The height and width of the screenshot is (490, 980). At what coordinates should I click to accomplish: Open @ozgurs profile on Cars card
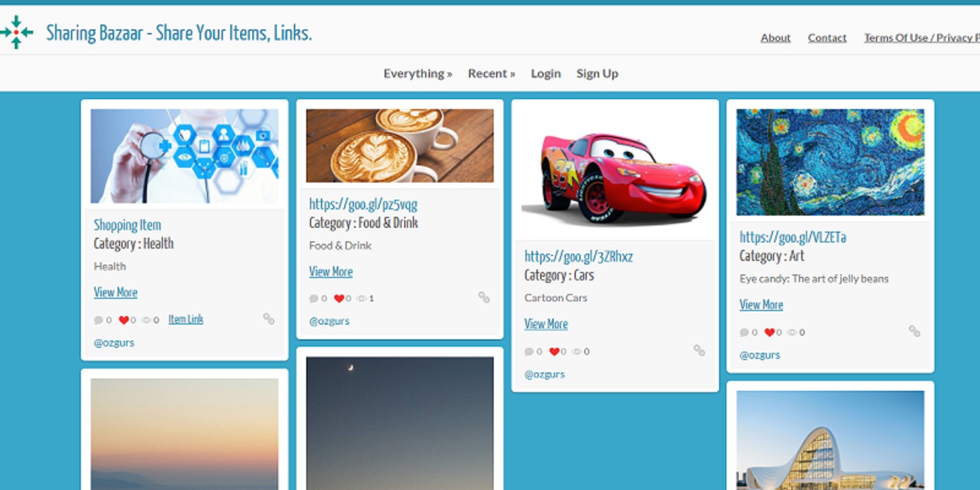click(x=545, y=374)
